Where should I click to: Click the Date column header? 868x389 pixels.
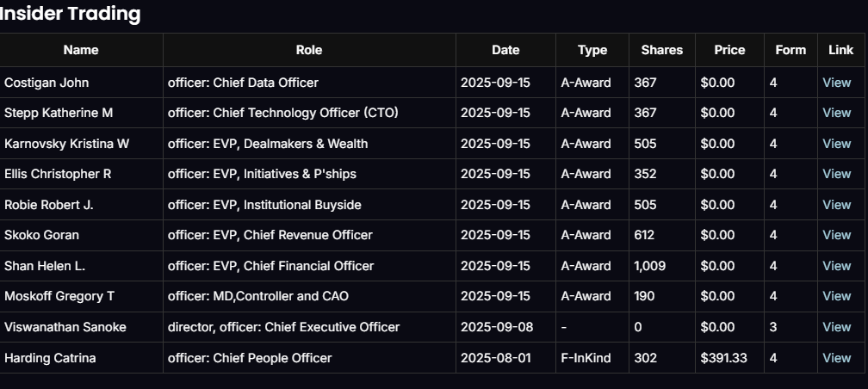(x=505, y=50)
